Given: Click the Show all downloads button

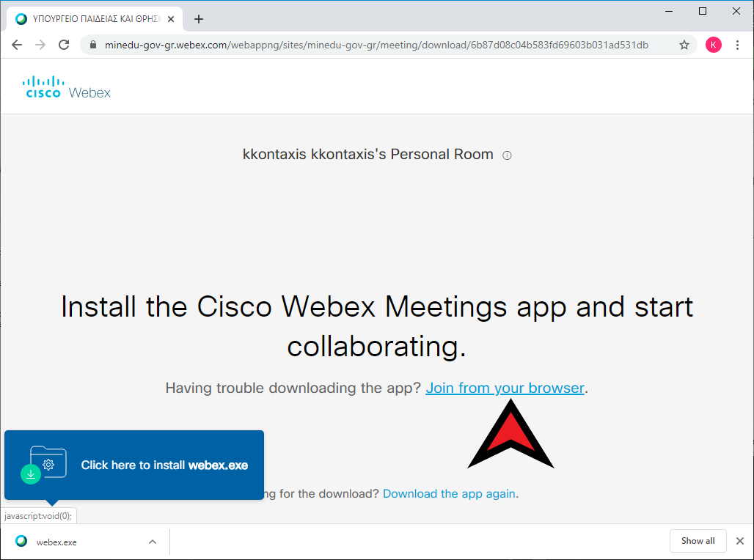Looking at the screenshot, I should [698, 541].
